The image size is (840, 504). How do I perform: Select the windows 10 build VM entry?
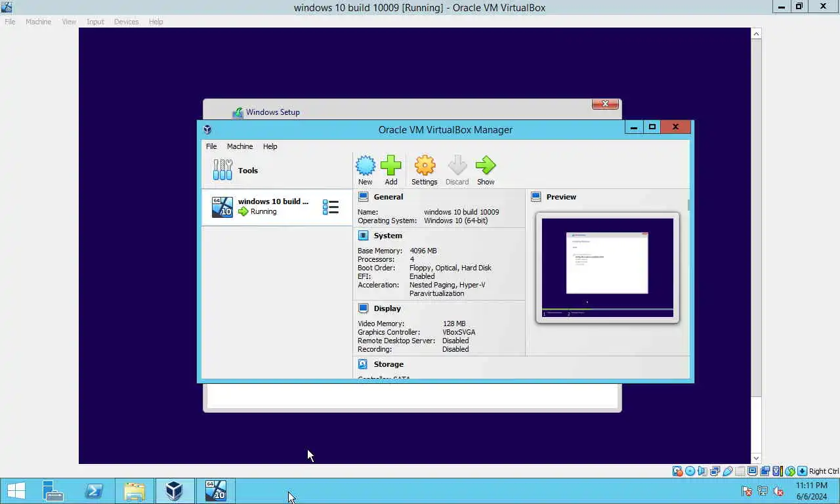coord(277,207)
